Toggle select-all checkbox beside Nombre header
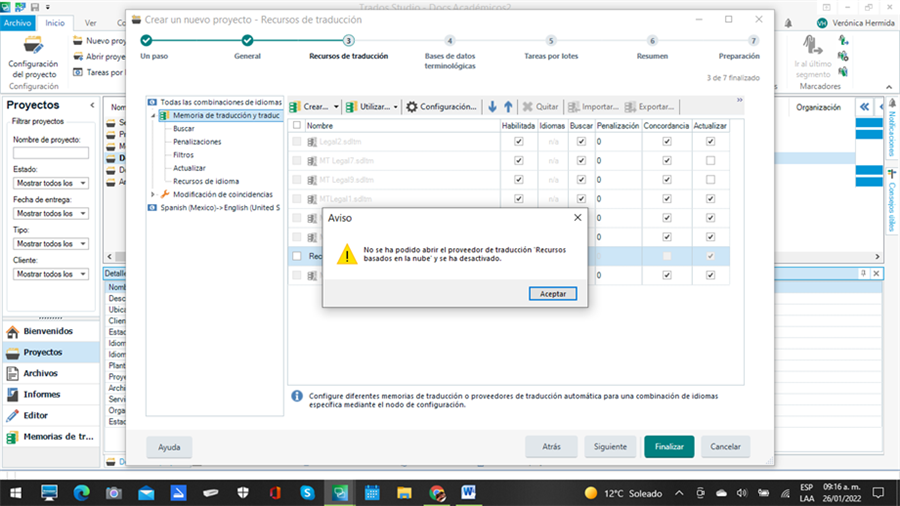The width and height of the screenshot is (900, 506). [x=297, y=125]
